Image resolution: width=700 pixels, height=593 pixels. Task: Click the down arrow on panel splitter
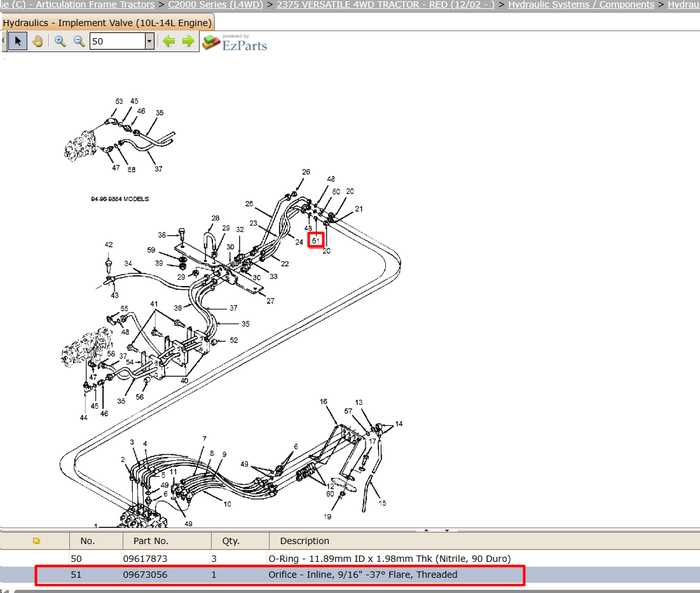click(447, 531)
